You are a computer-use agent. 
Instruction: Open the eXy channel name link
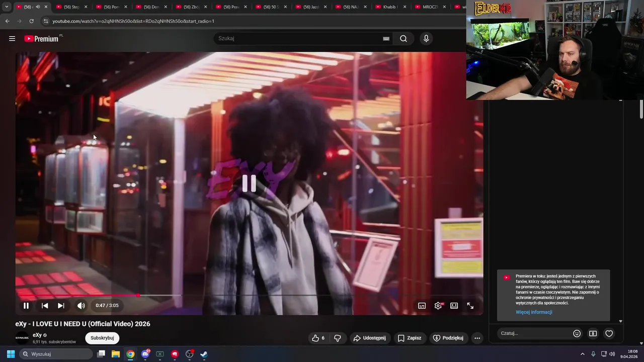[37, 335]
